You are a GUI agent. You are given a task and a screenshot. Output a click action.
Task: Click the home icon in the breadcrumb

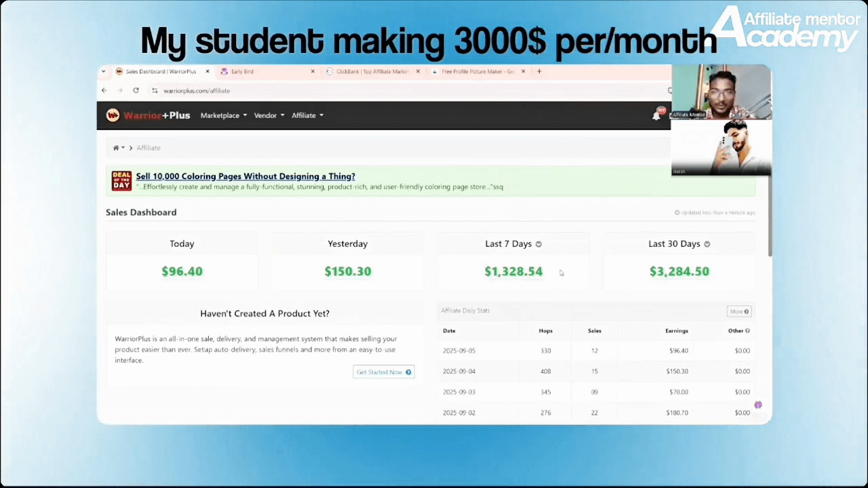pyautogui.click(x=116, y=148)
